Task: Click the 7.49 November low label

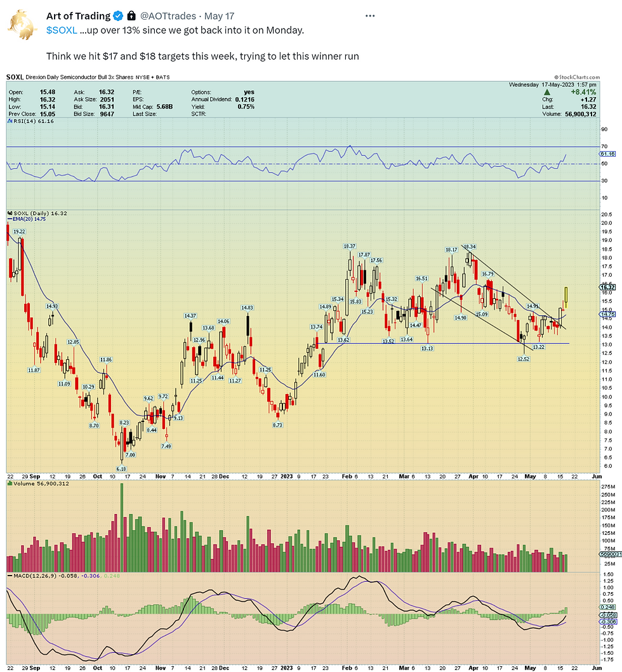Action: tap(166, 446)
